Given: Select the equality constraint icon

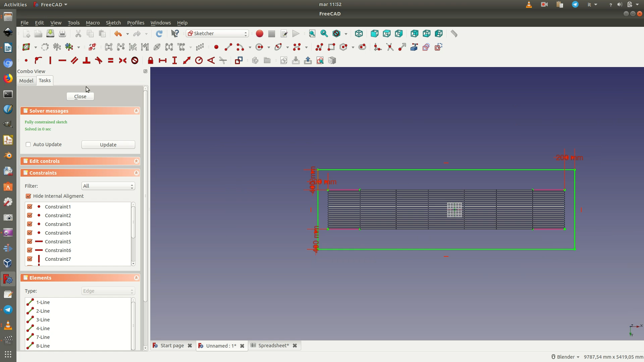Looking at the screenshot, I should [x=111, y=61].
